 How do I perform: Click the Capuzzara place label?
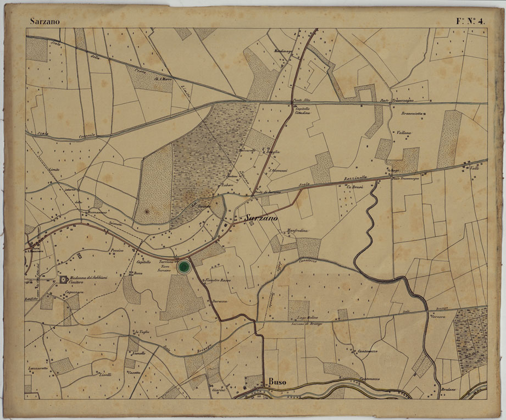[75, 292]
